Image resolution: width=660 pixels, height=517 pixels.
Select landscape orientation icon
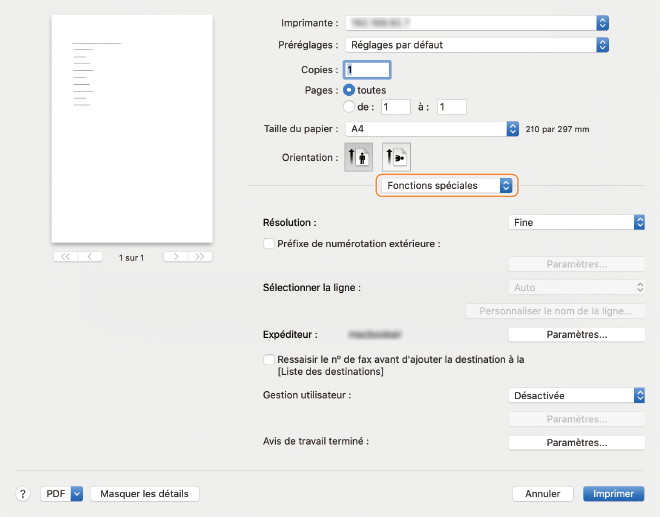coord(396,157)
